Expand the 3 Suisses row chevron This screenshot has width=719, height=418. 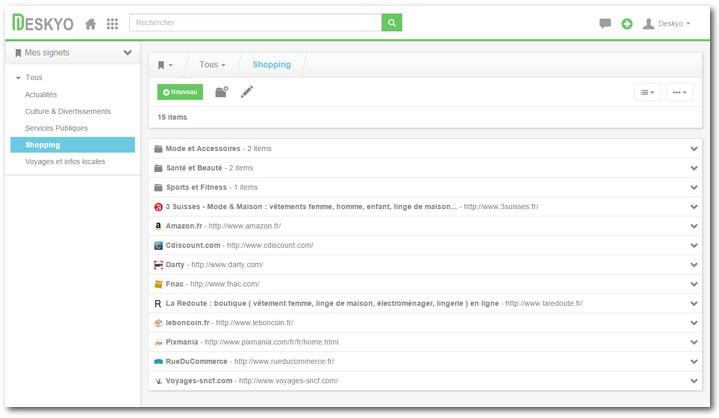point(694,207)
